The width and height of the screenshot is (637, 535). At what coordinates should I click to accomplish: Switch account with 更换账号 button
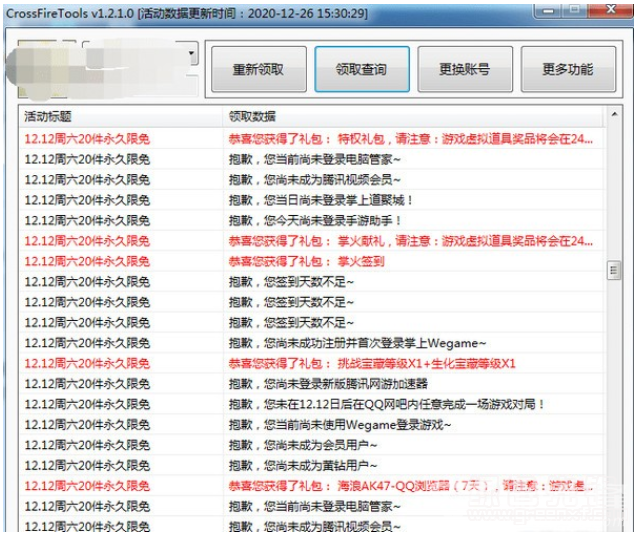[x=465, y=69]
